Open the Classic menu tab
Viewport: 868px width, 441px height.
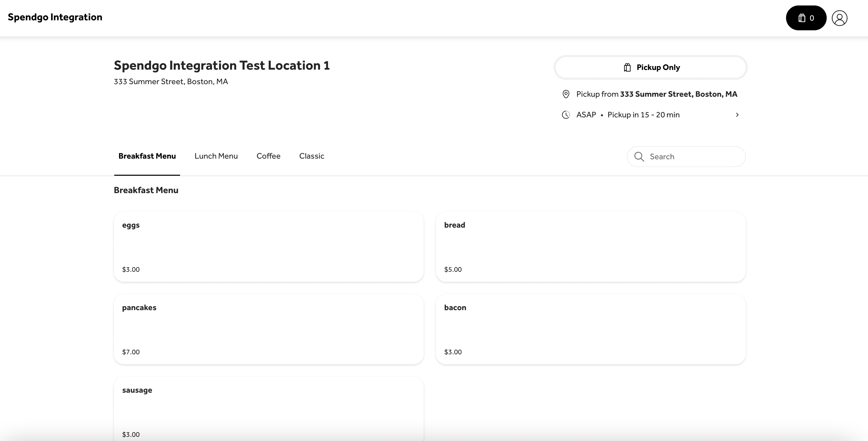pyautogui.click(x=311, y=156)
